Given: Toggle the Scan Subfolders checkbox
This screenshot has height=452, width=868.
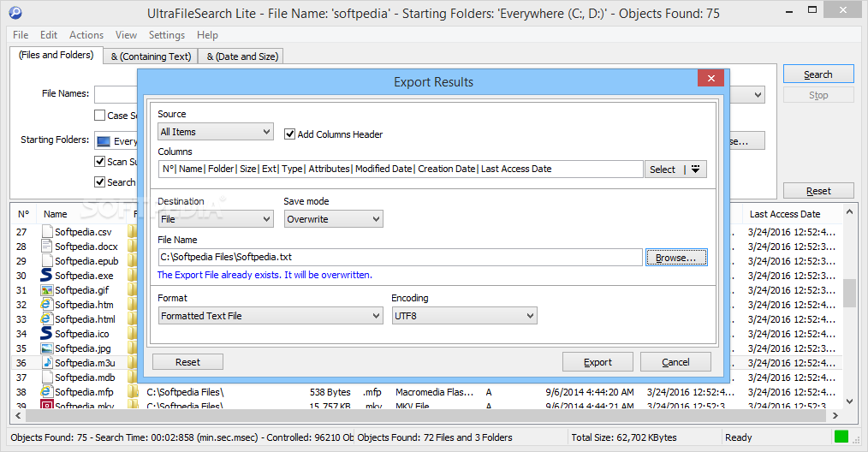Looking at the screenshot, I should click(x=99, y=161).
